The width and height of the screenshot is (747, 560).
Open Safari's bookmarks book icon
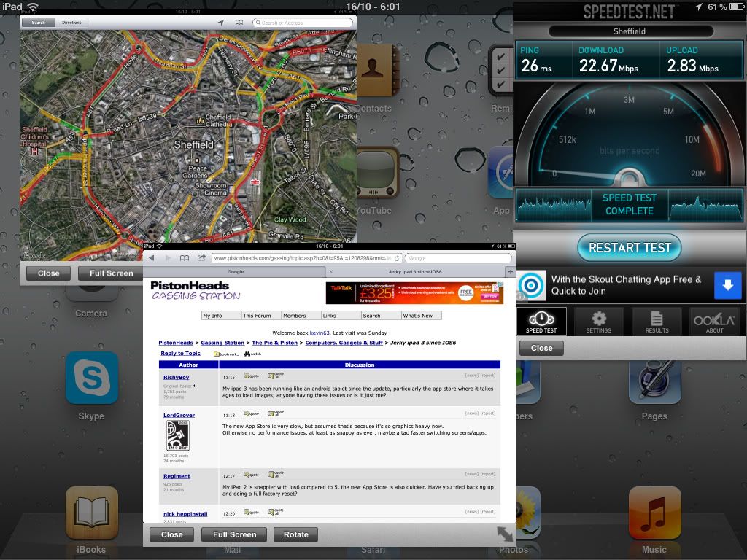click(185, 258)
